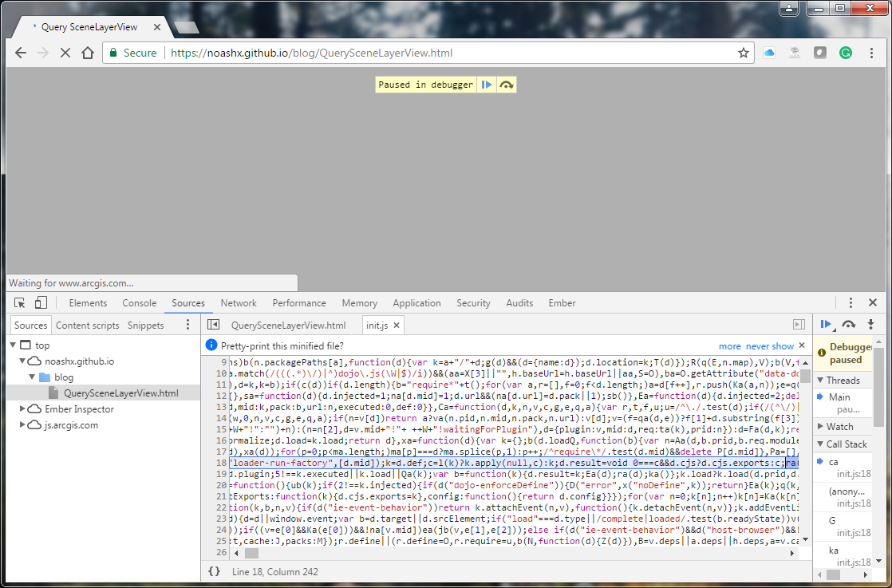Step over next function call in DevTools

coord(849,325)
